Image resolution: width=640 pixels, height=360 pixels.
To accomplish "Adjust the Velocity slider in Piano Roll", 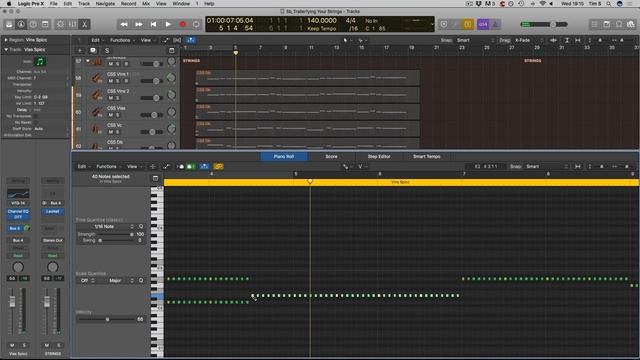I will coord(107,319).
